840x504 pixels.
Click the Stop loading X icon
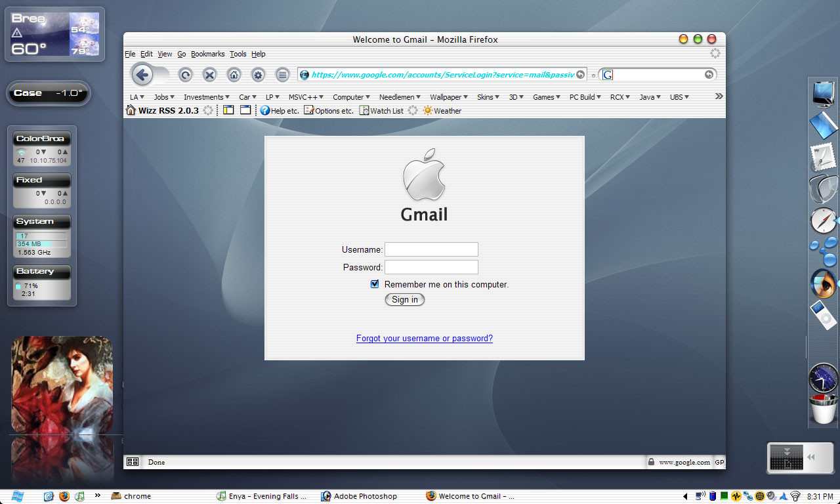tap(209, 75)
